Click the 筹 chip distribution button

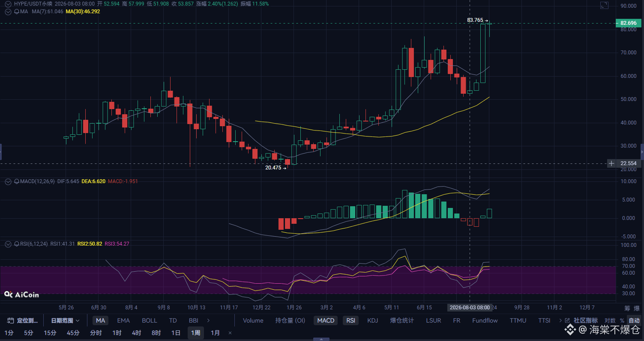(627, 308)
